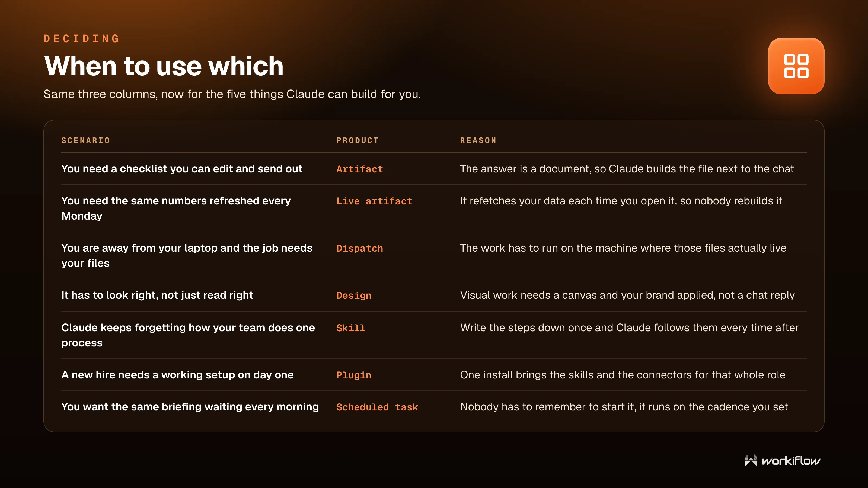The height and width of the screenshot is (488, 868).
Task: Click the Dispatch product label
Action: pos(359,248)
